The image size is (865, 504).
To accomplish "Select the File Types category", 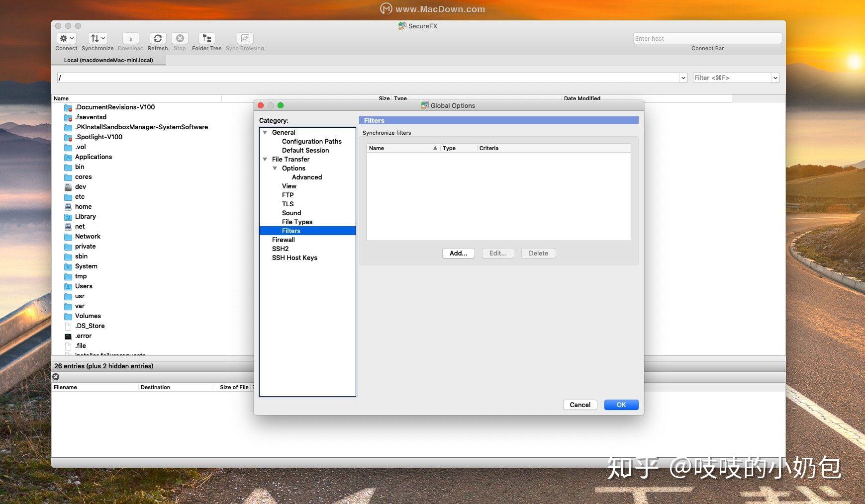I will click(297, 222).
